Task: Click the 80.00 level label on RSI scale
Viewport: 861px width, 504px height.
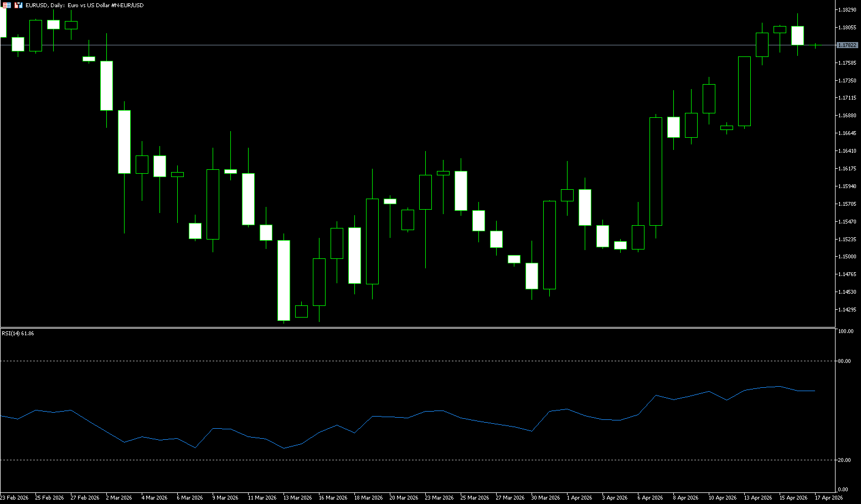Action: pyautogui.click(x=844, y=361)
